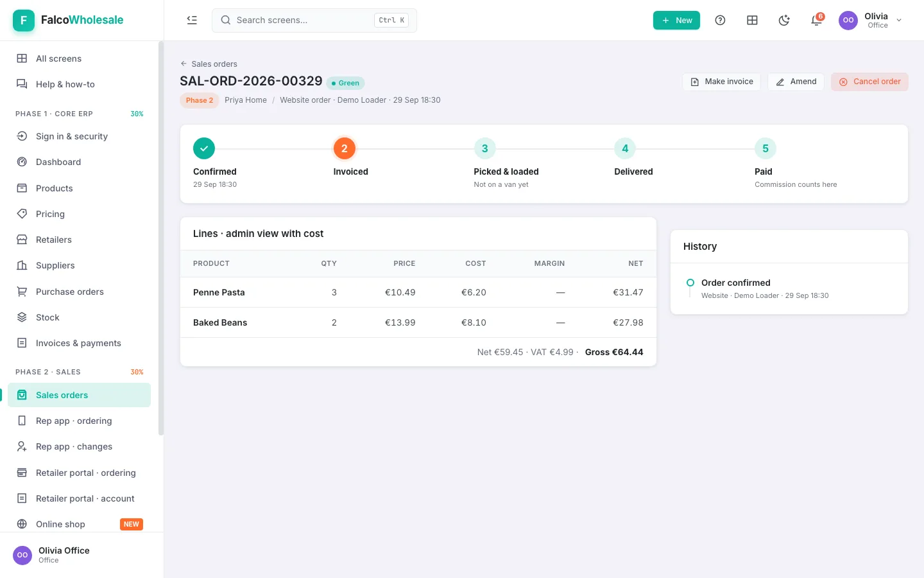924x578 pixels.
Task: Click the Green status badge
Action: pos(346,83)
